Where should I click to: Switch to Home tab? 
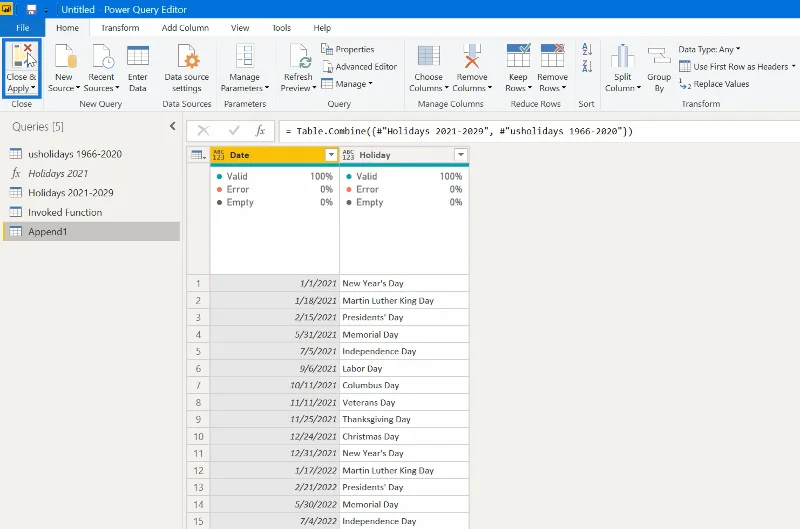tap(67, 28)
